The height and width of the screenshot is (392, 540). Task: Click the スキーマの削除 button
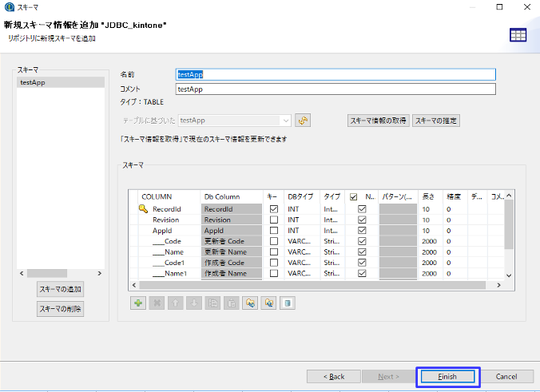pyautogui.click(x=60, y=309)
